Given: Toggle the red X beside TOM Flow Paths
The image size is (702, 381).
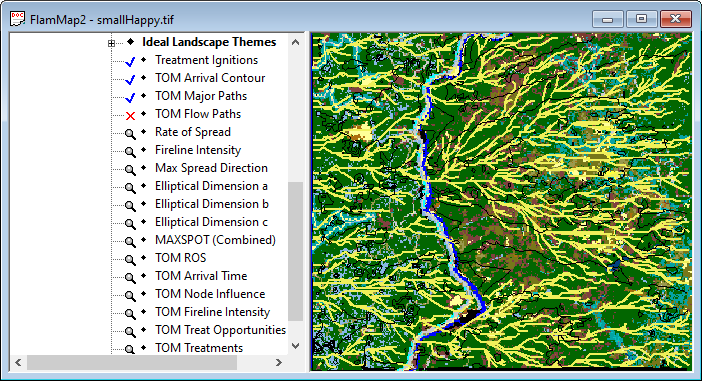Looking at the screenshot, I should click(130, 116).
